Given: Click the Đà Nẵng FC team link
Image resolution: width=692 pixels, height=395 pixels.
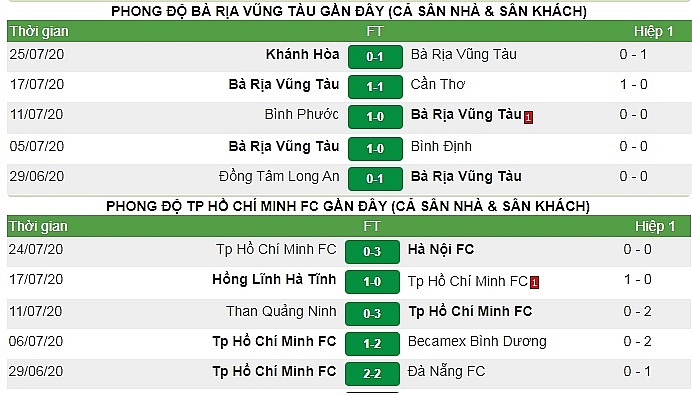Looking at the screenshot, I should [446, 372].
